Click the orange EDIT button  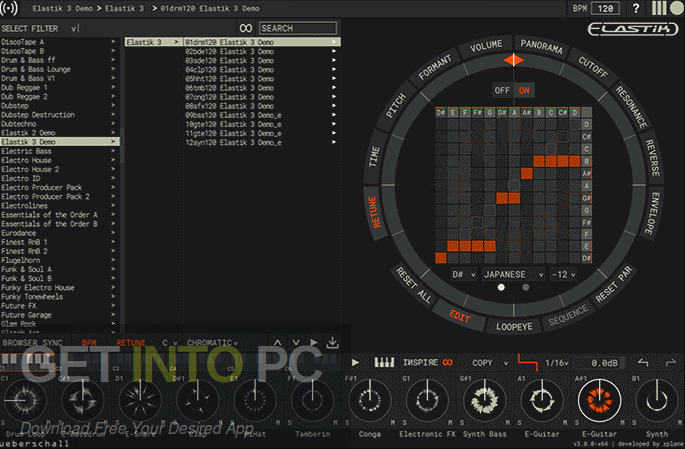coord(460,315)
